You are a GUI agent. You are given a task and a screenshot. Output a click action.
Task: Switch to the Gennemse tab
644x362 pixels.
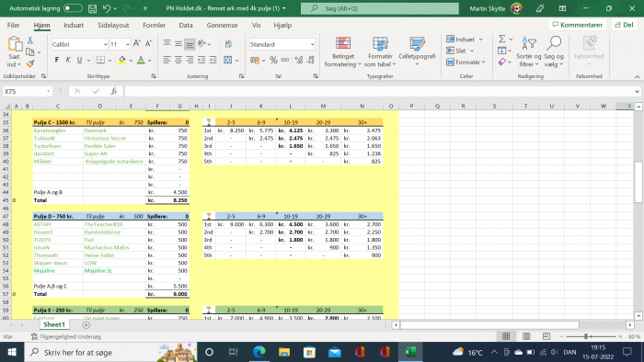tap(223, 25)
